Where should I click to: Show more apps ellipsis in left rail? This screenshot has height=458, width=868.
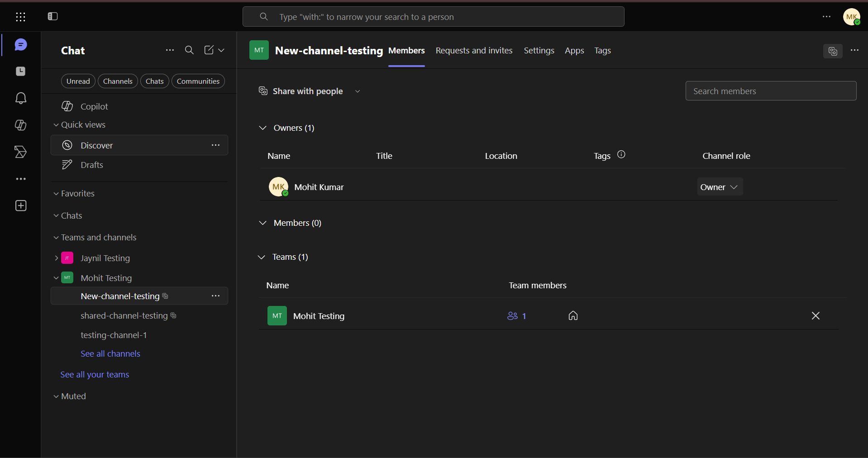click(21, 179)
